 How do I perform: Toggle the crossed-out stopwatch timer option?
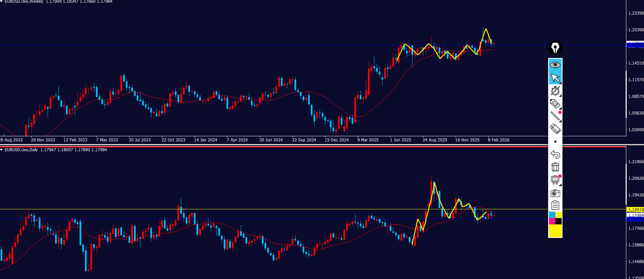point(555,91)
